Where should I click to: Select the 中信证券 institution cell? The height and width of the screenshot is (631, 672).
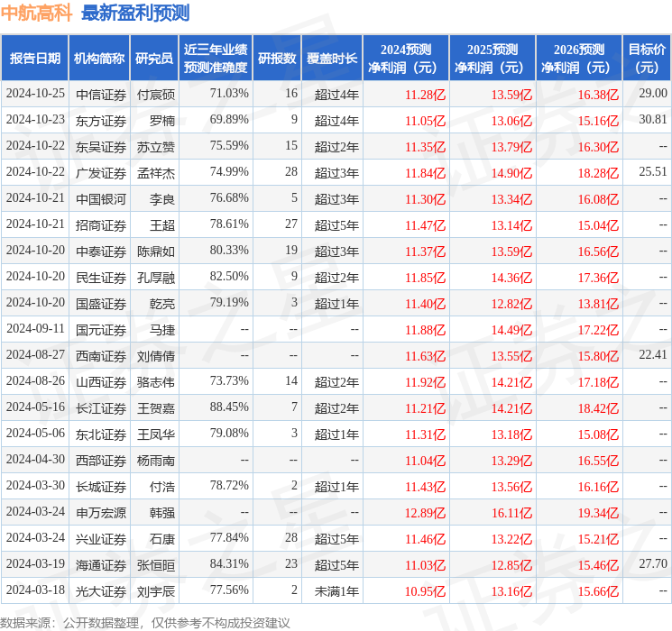[101, 95]
